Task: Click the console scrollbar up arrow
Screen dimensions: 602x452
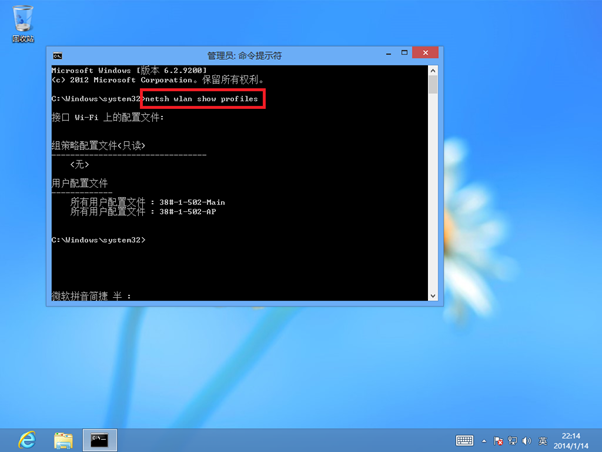Action: click(x=433, y=70)
